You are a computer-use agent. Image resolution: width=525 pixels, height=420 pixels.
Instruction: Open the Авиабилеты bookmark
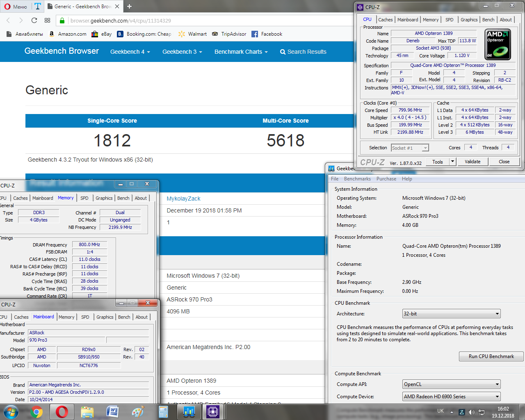(x=25, y=34)
